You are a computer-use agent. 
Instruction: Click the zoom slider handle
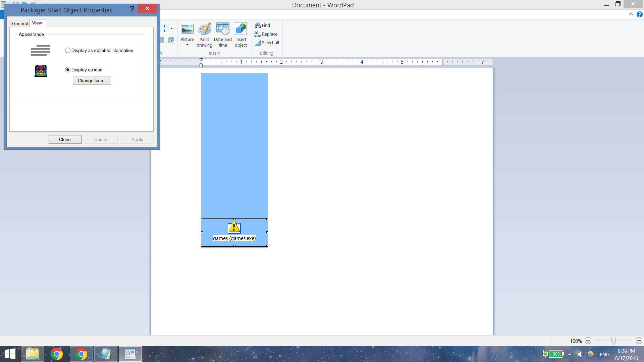point(613,341)
